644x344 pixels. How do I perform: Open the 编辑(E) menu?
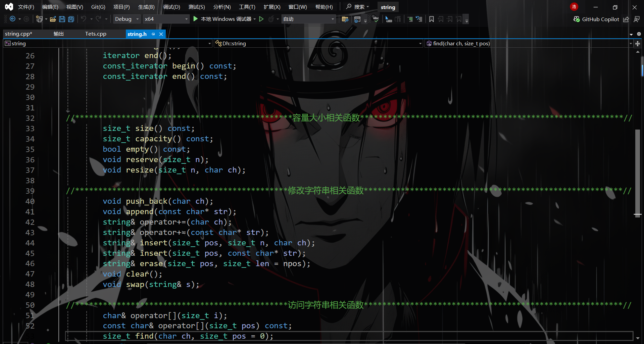tap(50, 7)
